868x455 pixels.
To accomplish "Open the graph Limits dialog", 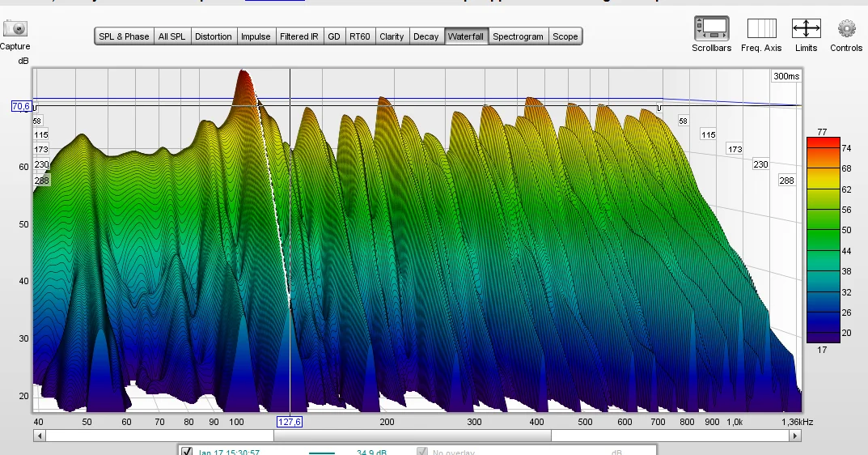I will [x=806, y=28].
